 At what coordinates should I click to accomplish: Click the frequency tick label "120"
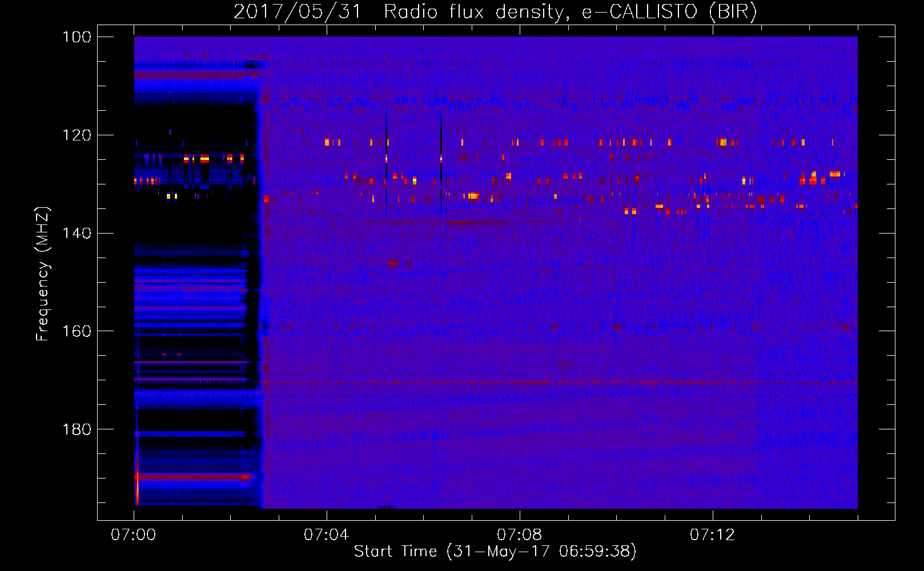[x=77, y=135]
